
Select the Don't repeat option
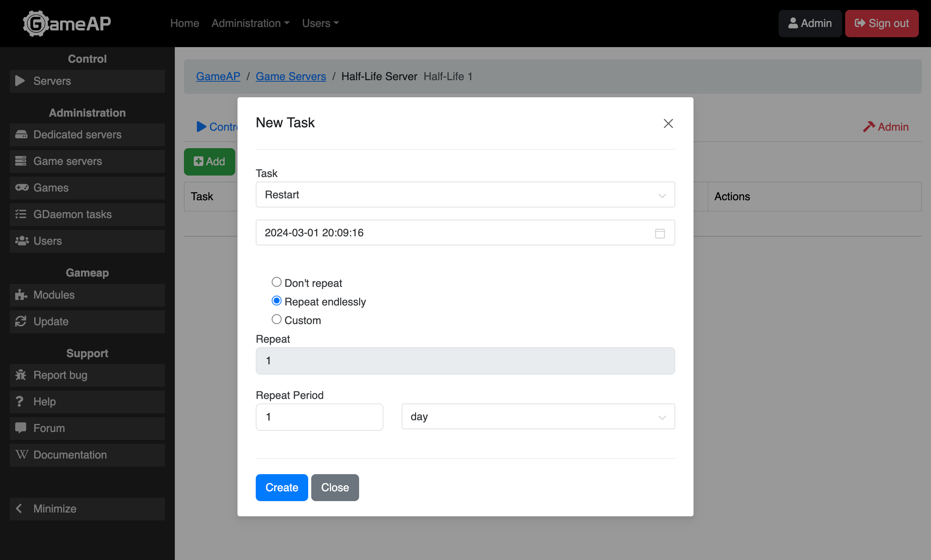click(277, 282)
